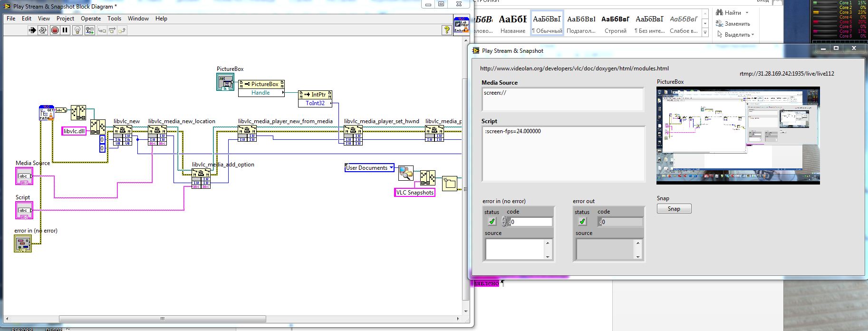Image resolution: width=868 pixels, height=331 pixels.
Task: Open the Выделить dropdown in Word
Action: 736,35
